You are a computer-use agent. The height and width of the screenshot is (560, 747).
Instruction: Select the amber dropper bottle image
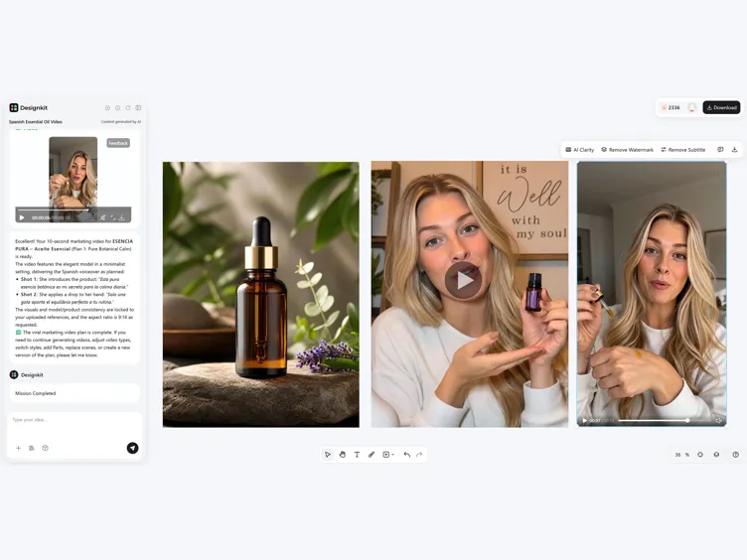[x=261, y=294]
